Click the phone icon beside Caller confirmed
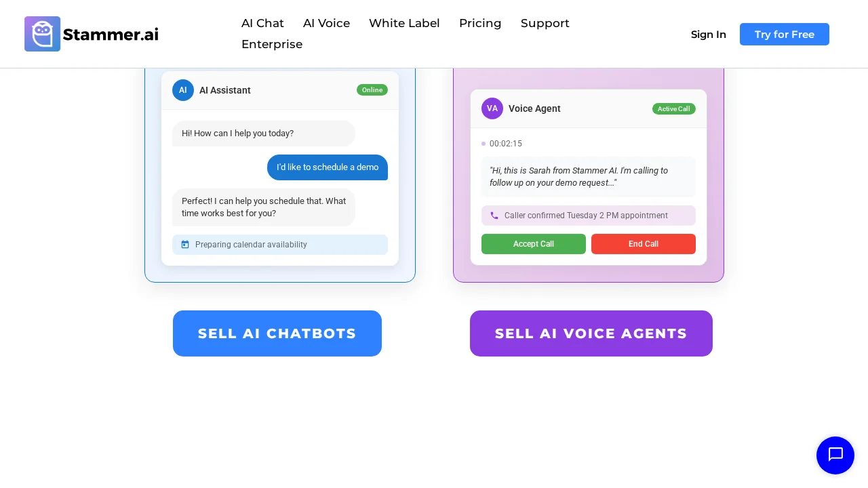The width and height of the screenshot is (868, 488). 494,216
